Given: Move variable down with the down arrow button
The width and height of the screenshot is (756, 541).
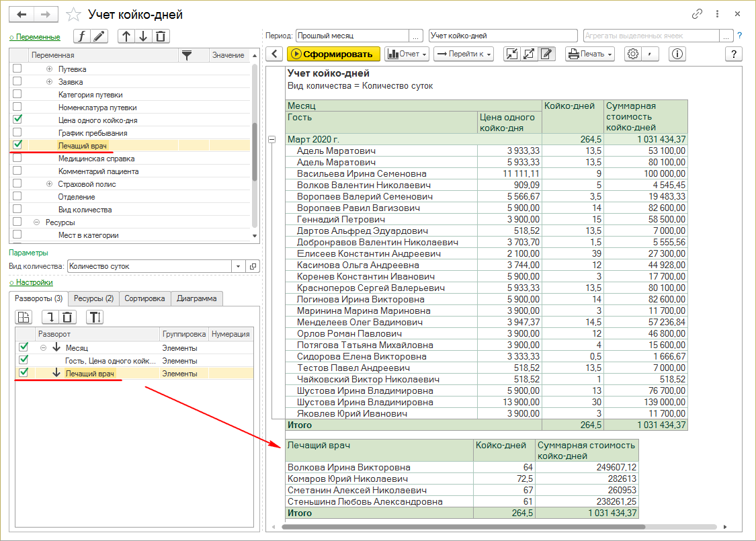Looking at the screenshot, I should tap(143, 36).
